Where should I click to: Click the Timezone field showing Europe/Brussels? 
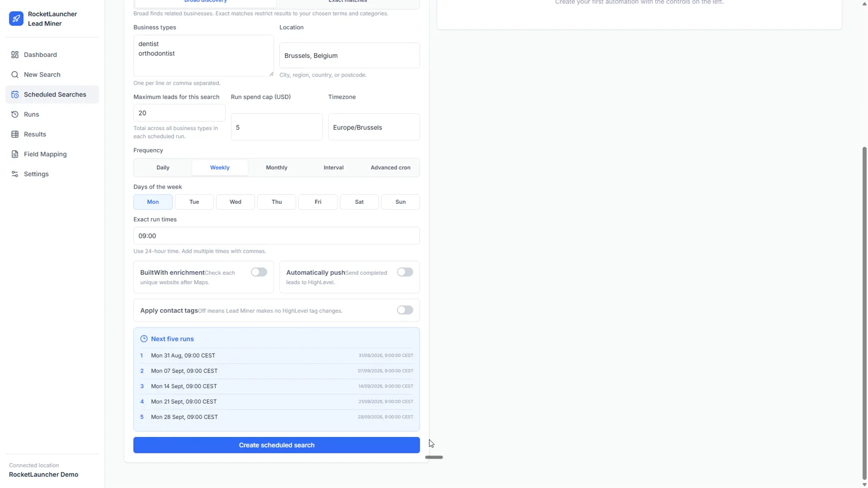click(x=374, y=127)
